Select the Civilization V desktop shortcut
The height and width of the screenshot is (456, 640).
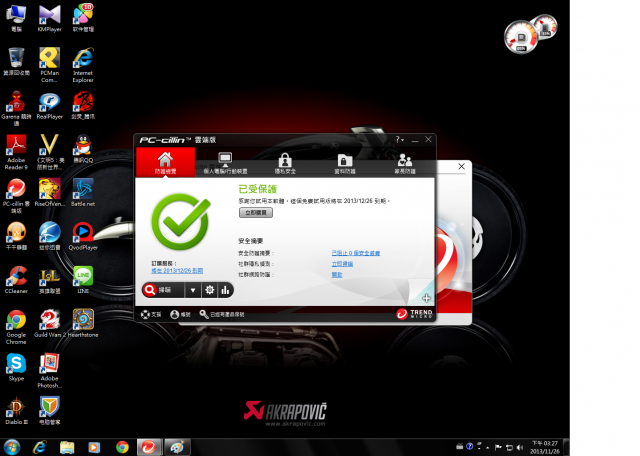(x=49, y=152)
